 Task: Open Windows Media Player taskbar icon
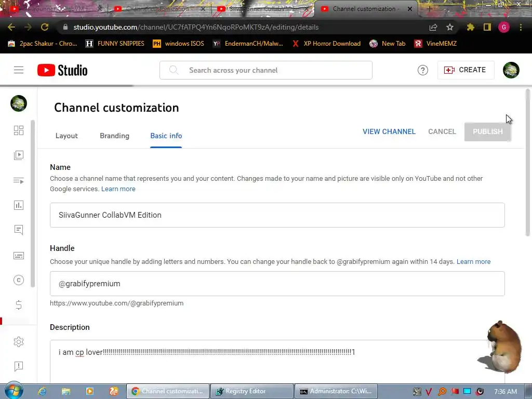(90, 391)
